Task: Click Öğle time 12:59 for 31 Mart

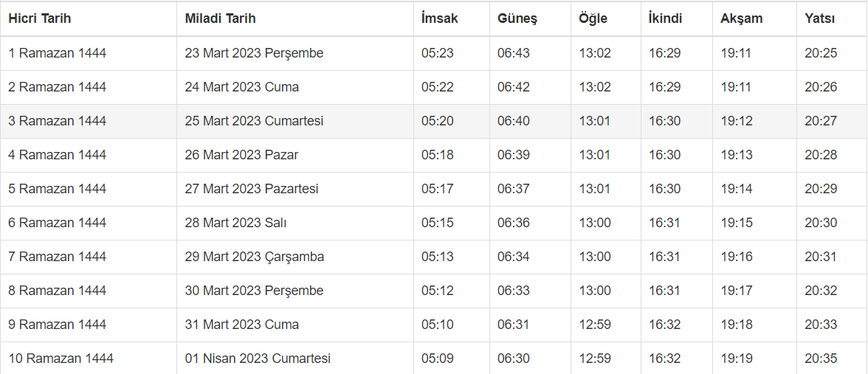Action: click(595, 325)
